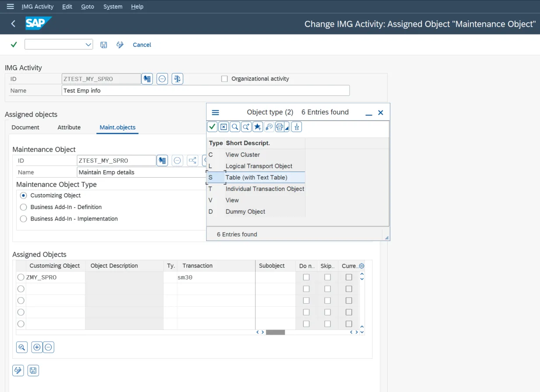Image resolution: width=540 pixels, height=392 pixels.
Task: Confirm selection with the green checkmark in dialog
Action: tap(212, 126)
